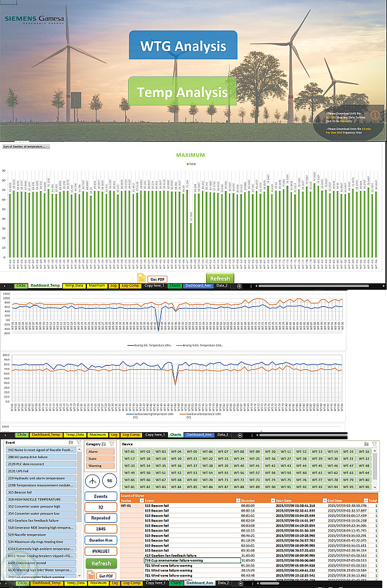The width and height of the screenshot is (387, 588).
Task: Click the 1845 repeated count value
Action: pos(101,529)
